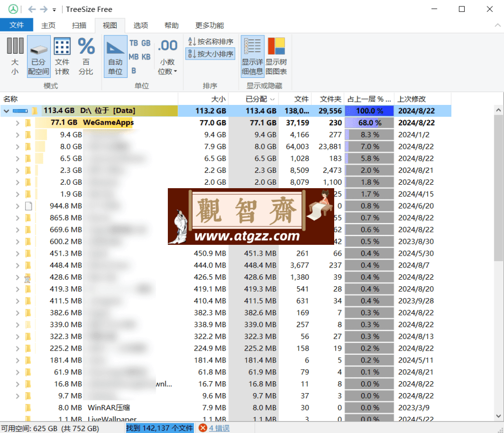Image resolution: width=504 pixels, height=433 pixels.
Task: Expand the 8.0 GB folder row
Action: (x=17, y=147)
